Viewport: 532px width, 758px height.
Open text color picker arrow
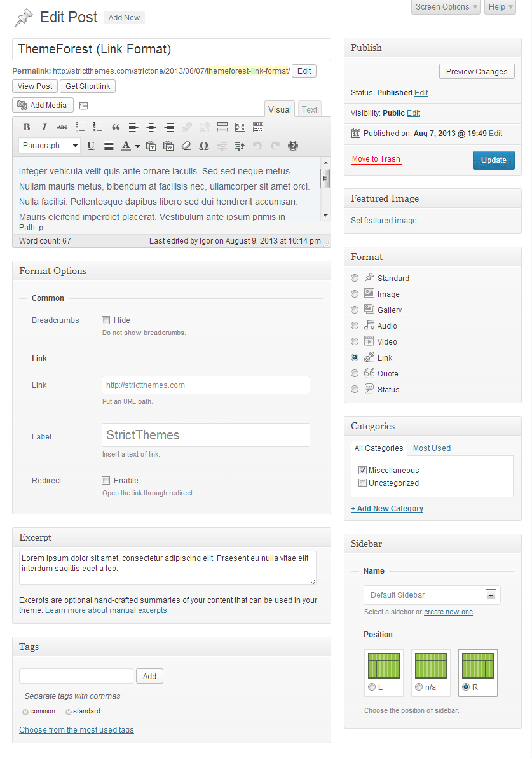(x=137, y=146)
